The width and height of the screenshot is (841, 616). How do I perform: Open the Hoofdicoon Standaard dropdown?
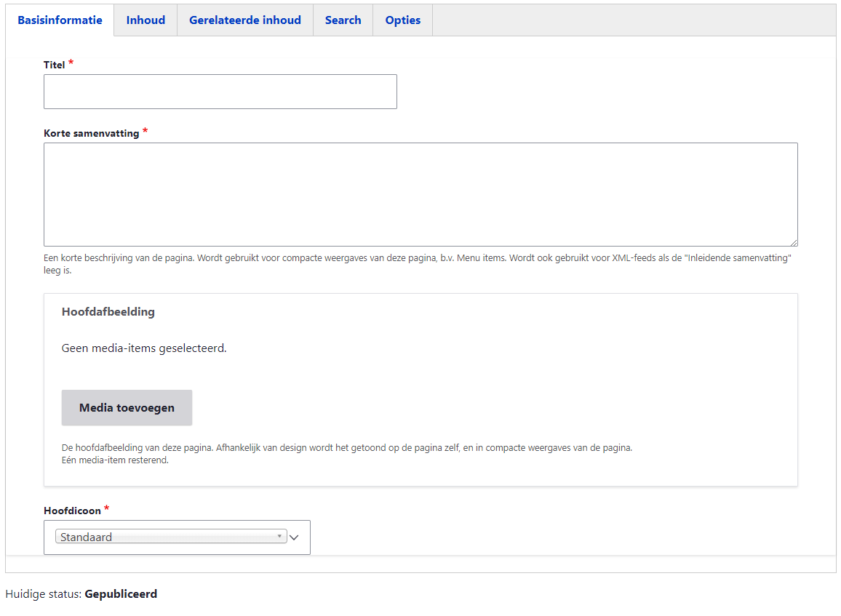171,537
